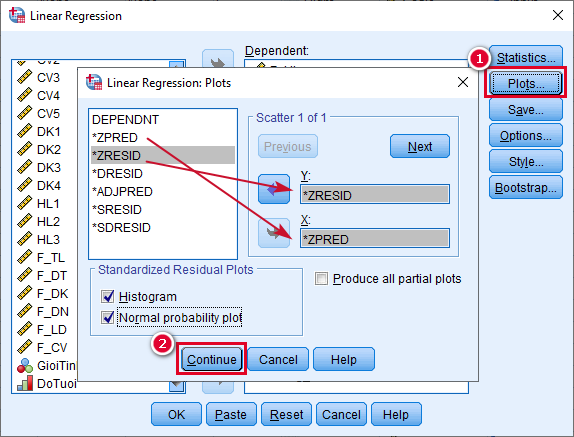This screenshot has height=437, width=574.
Task: Click the Y variable transfer arrow
Action: [274, 189]
